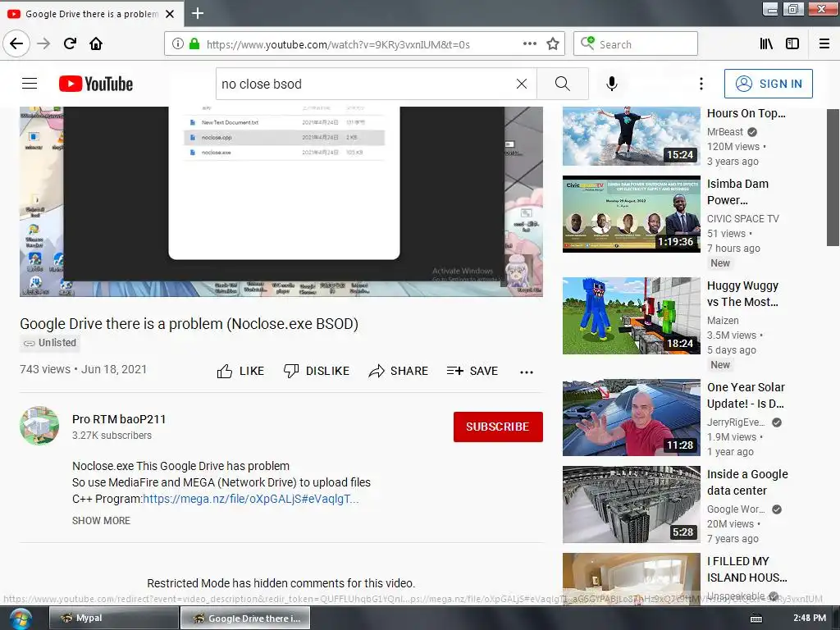
Task: Open a new tab with the plus icon
Action: 198,13
